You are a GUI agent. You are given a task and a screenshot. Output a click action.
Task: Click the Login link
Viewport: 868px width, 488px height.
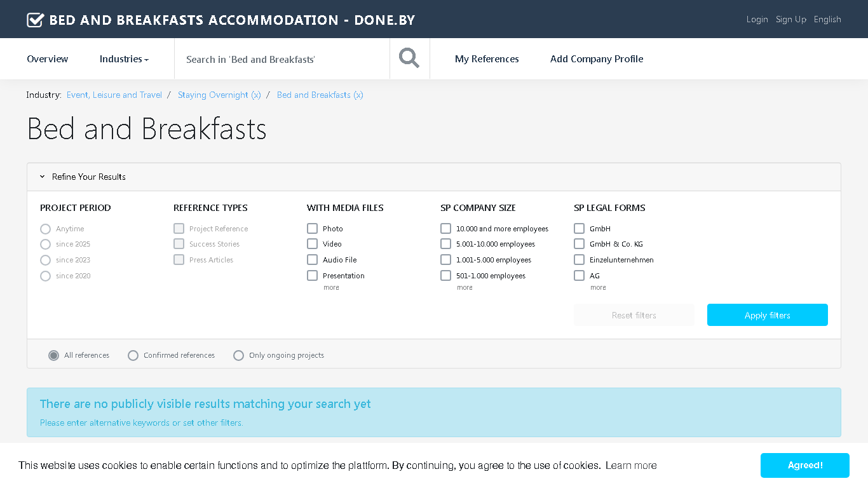(757, 20)
